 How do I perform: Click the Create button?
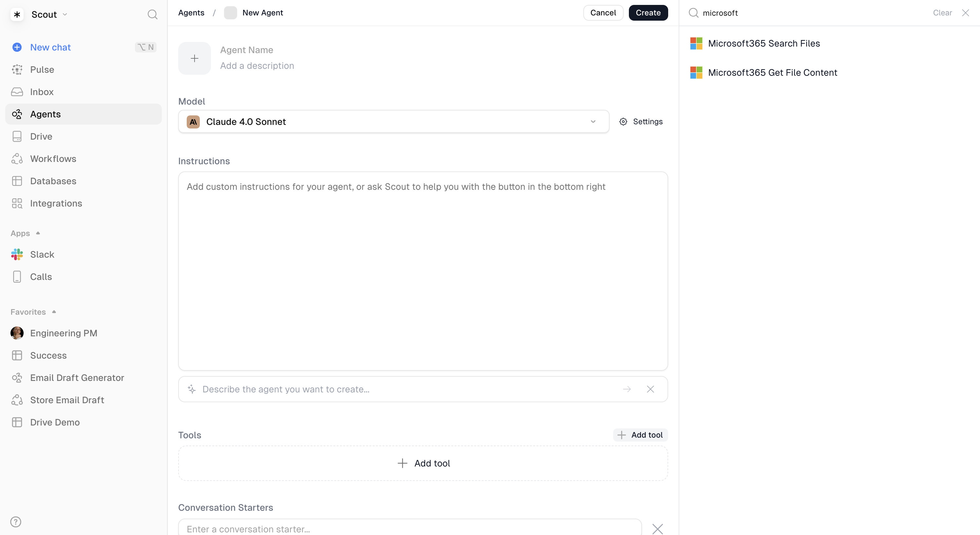coord(648,12)
